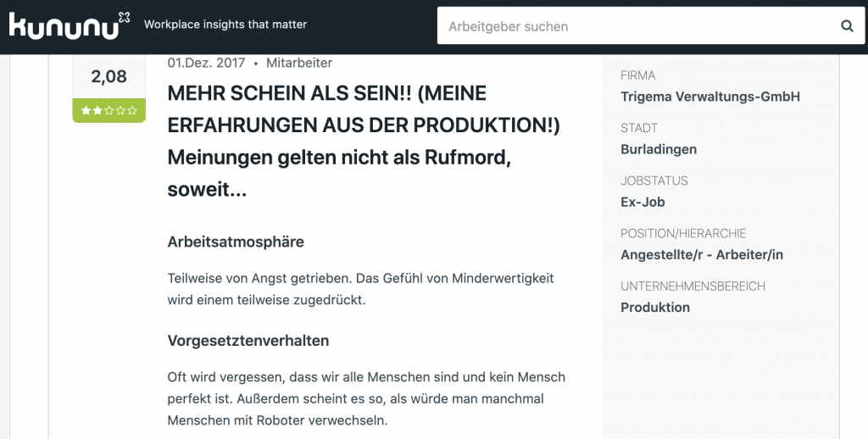The width and height of the screenshot is (868, 439).
Task: Click the small kununu logo emblem
Action: click(125, 18)
